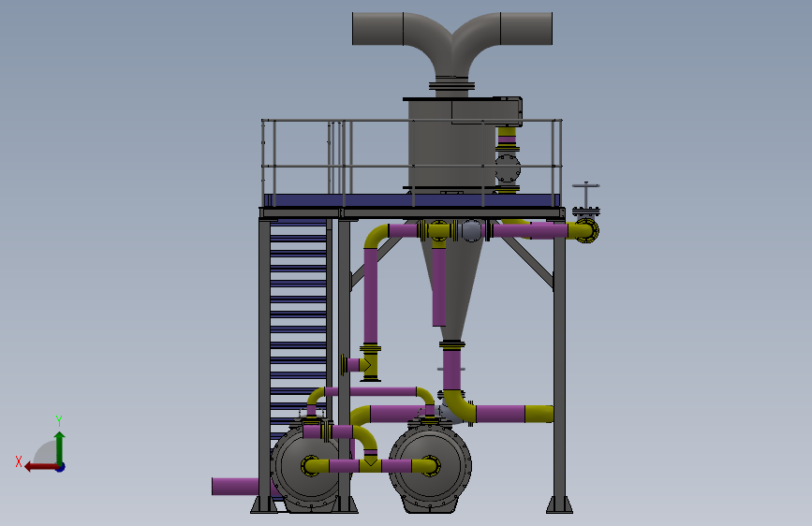Click the green Y axis arrow of triad

[60, 448]
